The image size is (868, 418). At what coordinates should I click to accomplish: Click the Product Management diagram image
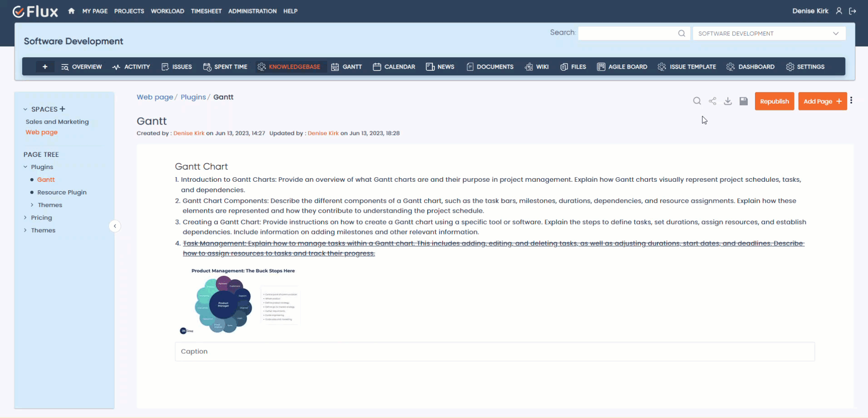240,302
